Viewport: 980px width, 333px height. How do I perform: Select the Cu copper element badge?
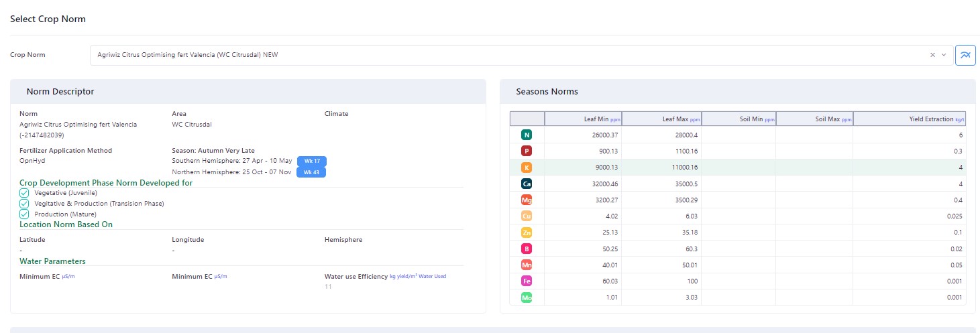click(x=527, y=216)
